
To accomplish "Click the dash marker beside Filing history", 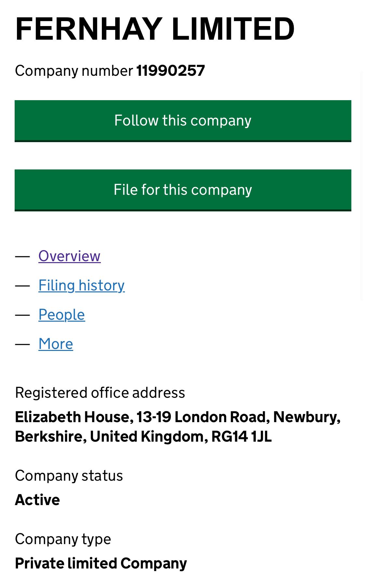I will [22, 286].
